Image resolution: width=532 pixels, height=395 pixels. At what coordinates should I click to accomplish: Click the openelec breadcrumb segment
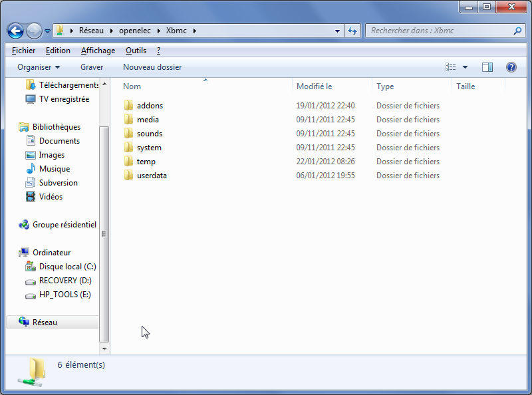click(x=135, y=31)
